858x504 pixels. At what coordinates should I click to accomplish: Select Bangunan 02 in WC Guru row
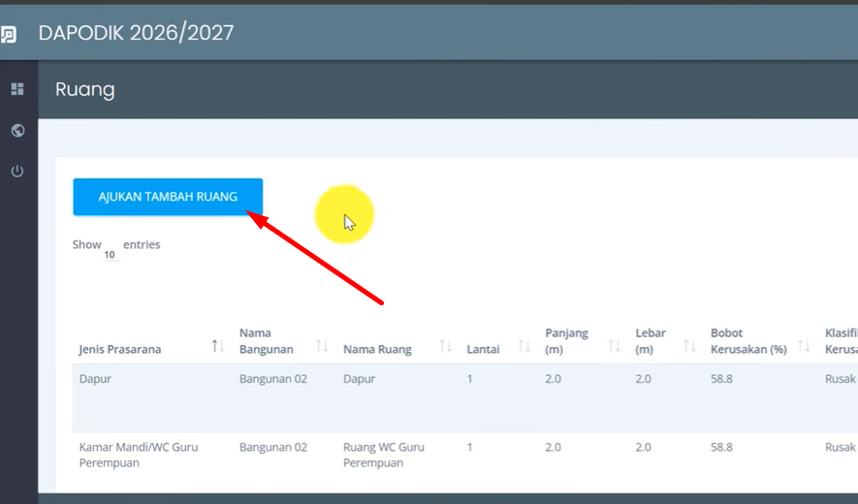tap(273, 447)
